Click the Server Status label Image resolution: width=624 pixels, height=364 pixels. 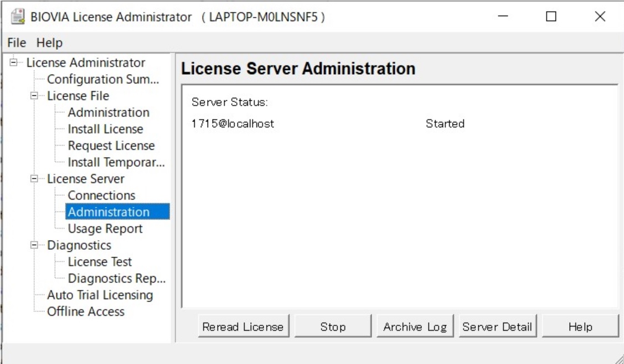pos(230,102)
